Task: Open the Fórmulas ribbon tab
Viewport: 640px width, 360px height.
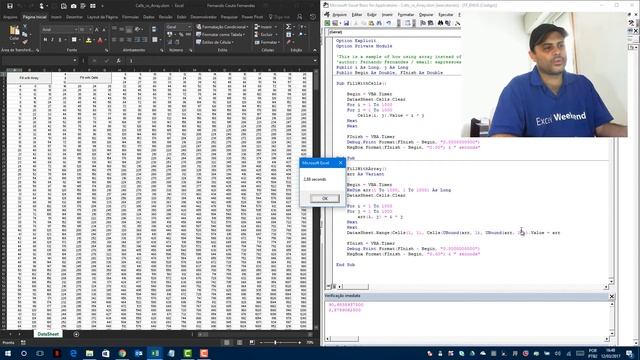Action: 131,17
